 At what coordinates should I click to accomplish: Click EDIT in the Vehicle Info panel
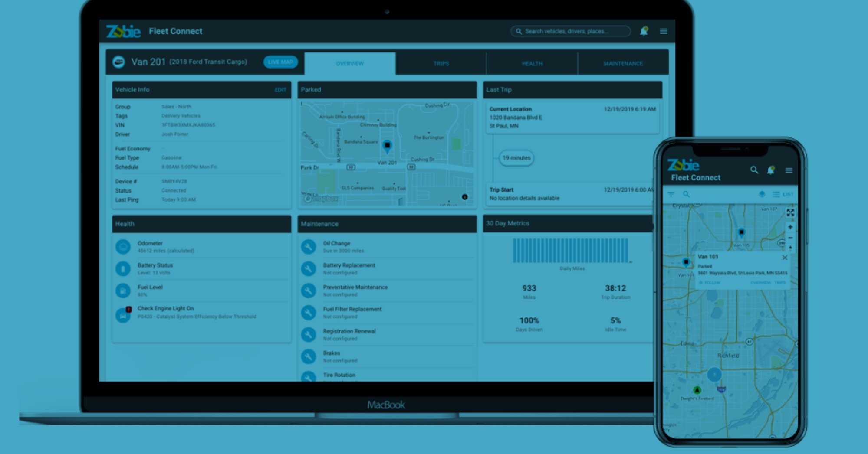point(280,90)
